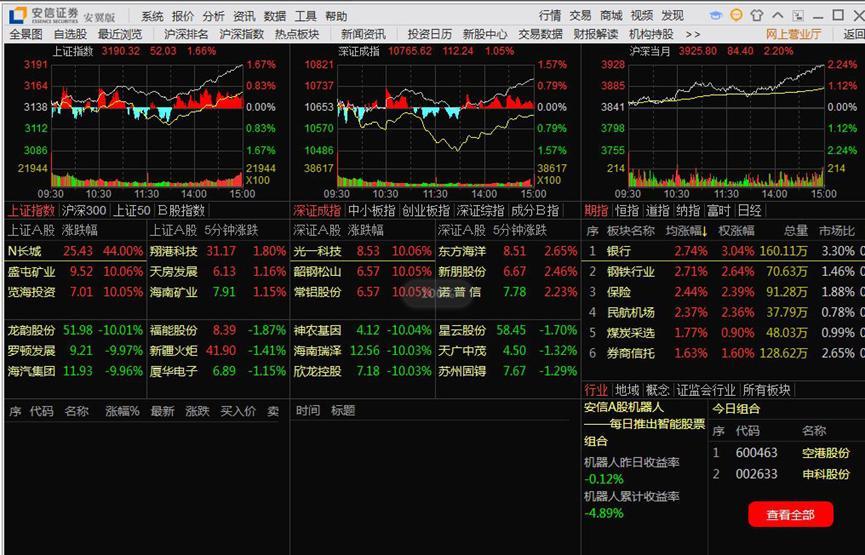This screenshot has width=865, height=555.
Task: Open the yellow chat bubble message icon
Action: pyautogui.click(x=736, y=15)
